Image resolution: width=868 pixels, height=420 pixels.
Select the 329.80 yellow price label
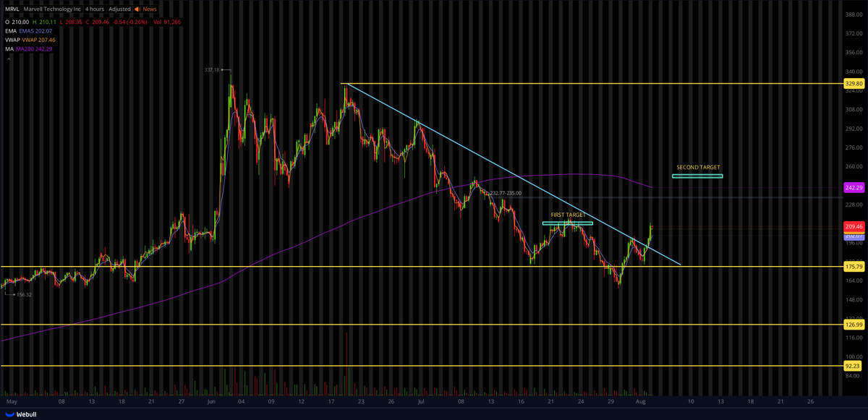click(x=854, y=84)
